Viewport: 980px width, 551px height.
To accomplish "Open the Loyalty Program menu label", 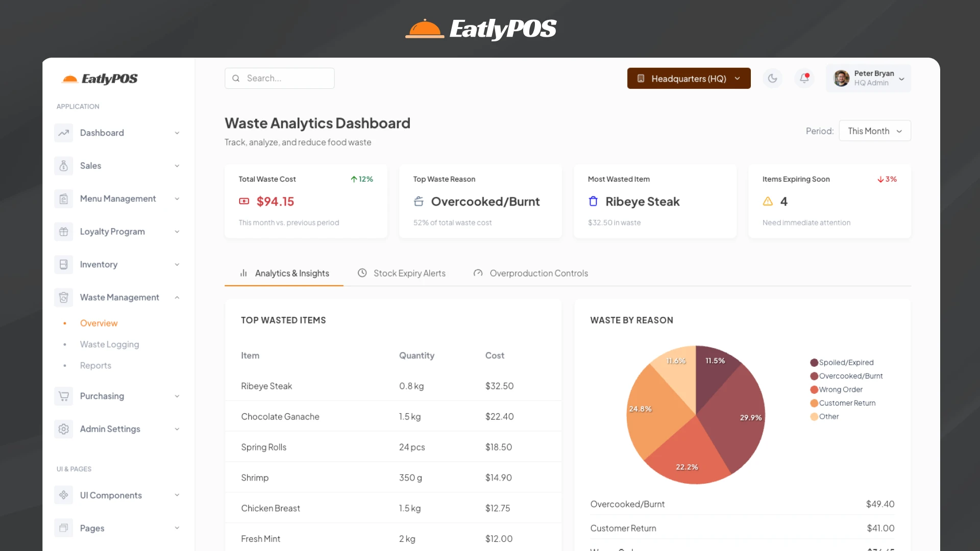I will tap(112, 232).
